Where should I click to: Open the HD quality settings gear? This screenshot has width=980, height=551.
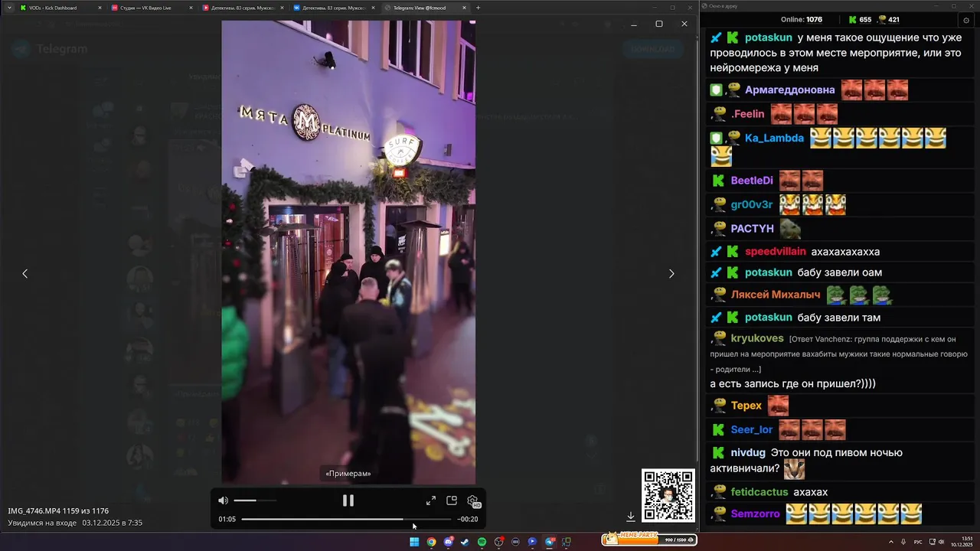click(473, 501)
